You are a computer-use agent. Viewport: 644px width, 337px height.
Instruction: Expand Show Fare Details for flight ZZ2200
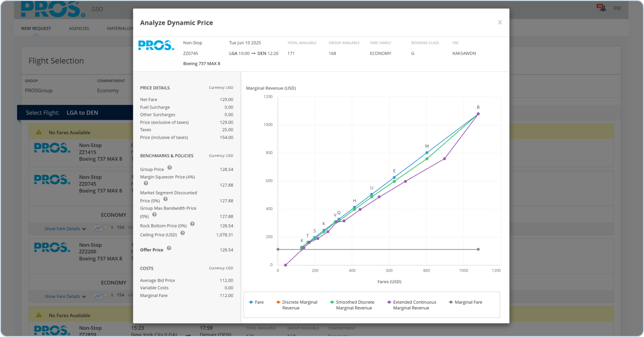click(x=65, y=296)
